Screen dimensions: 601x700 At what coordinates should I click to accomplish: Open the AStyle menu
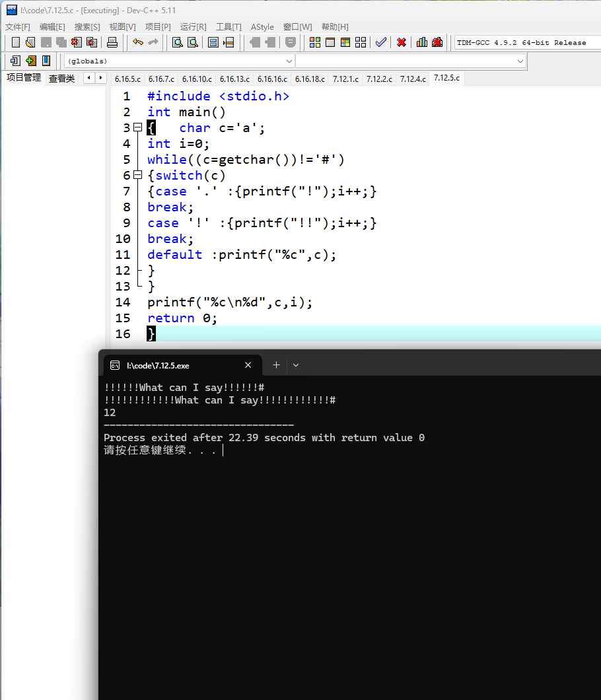coord(263,27)
